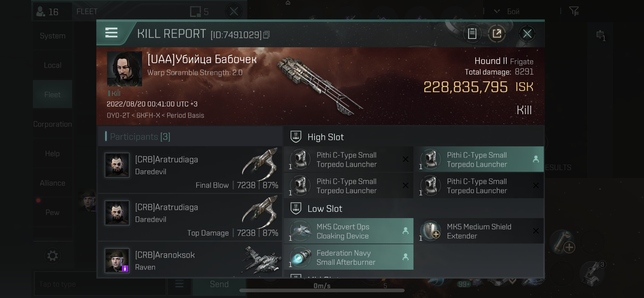This screenshot has width=644, height=298.
Task: Open the 'Бой' overview dropdown
Action: [x=507, y=11]
